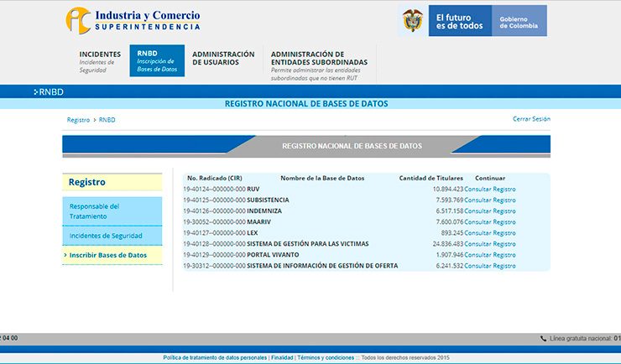Open the ADMINISTRACIÓN DE USUARIOS tab

pos(223,58)
